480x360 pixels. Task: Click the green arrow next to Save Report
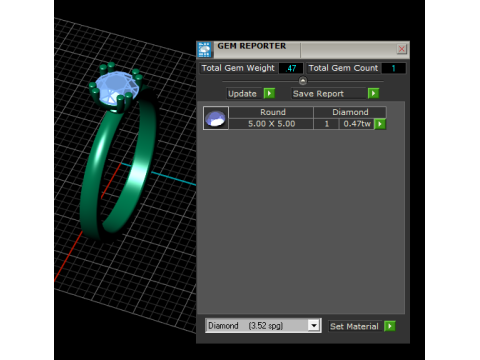(373, 93)
